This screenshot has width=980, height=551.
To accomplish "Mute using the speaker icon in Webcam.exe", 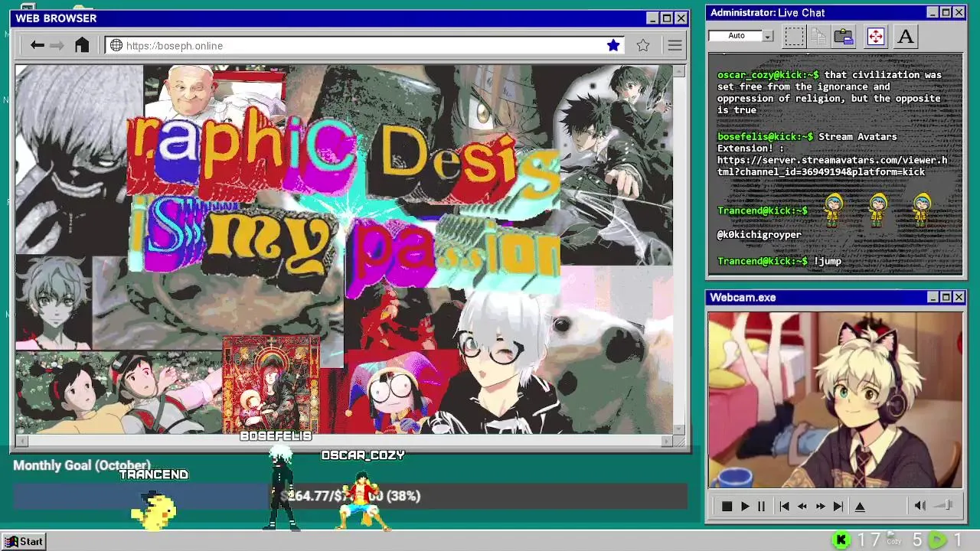I will tap(920, 505).
